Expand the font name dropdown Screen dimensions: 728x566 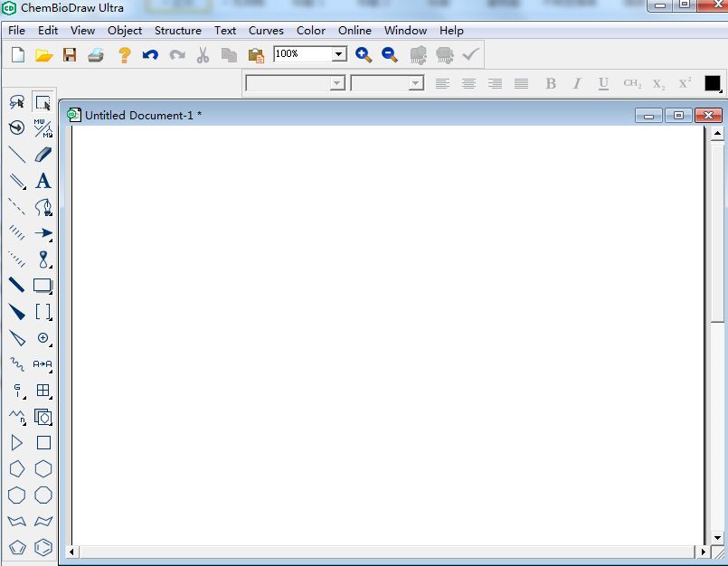tap(337, 83)
